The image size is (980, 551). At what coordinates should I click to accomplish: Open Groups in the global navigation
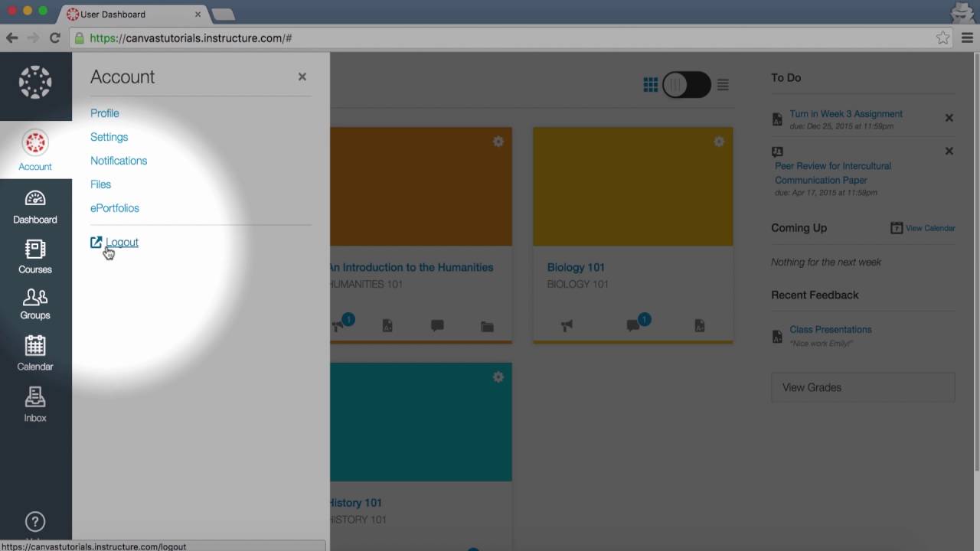[35, 304]
